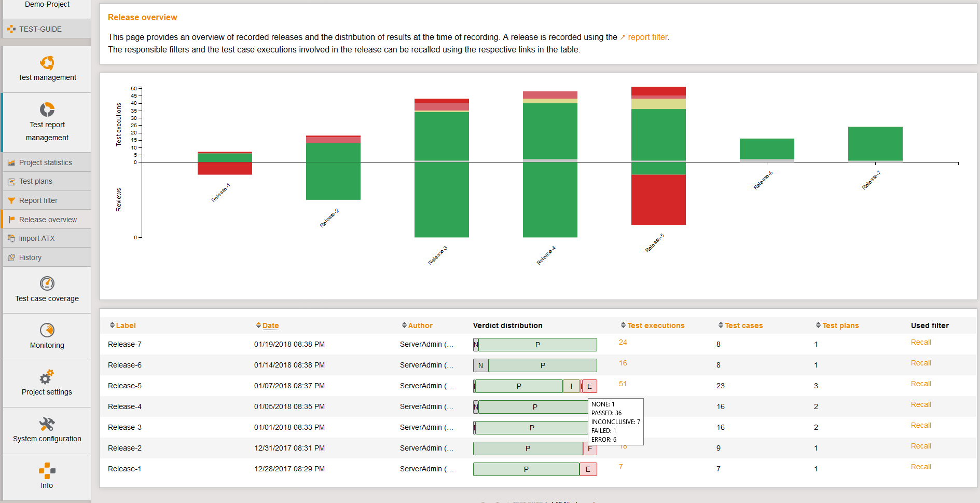Click the report filter link
The image size is (980, 503).
click(647, 37)
